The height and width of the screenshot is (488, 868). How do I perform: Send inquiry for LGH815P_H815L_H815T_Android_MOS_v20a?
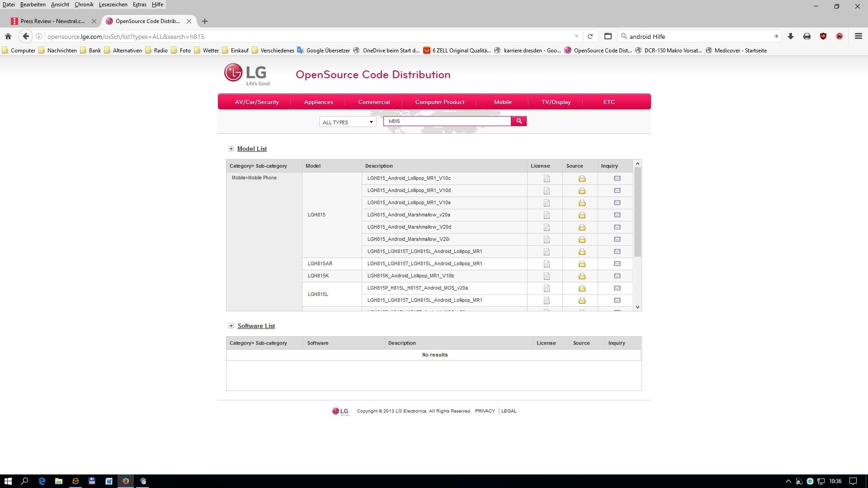[x=617, y=288]
